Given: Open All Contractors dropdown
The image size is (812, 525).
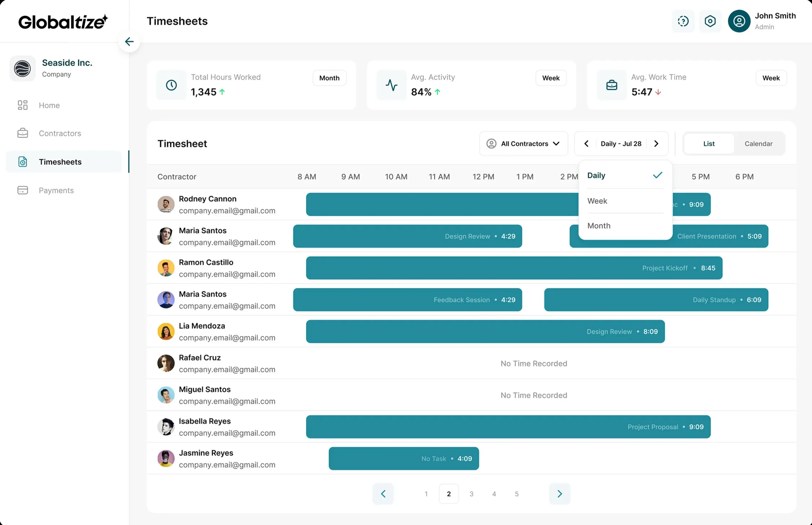Looking at the screenshot, I should [x=523, y=144].
